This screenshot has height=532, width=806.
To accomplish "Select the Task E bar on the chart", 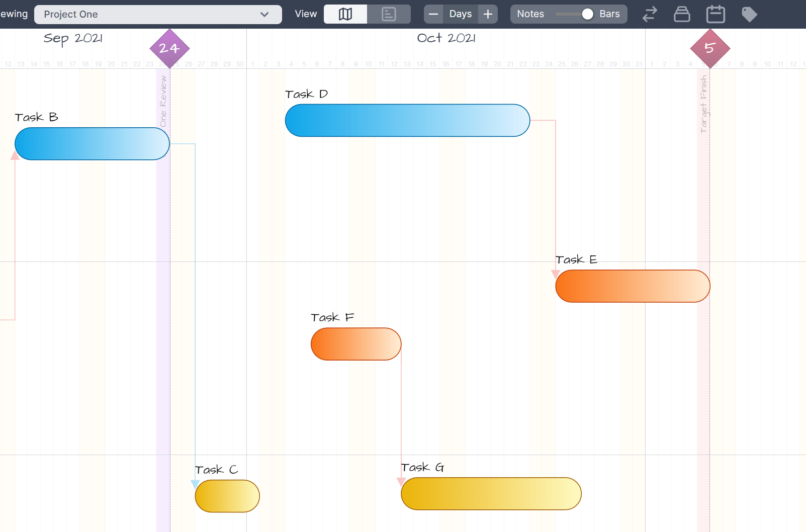I will [632, 286].
